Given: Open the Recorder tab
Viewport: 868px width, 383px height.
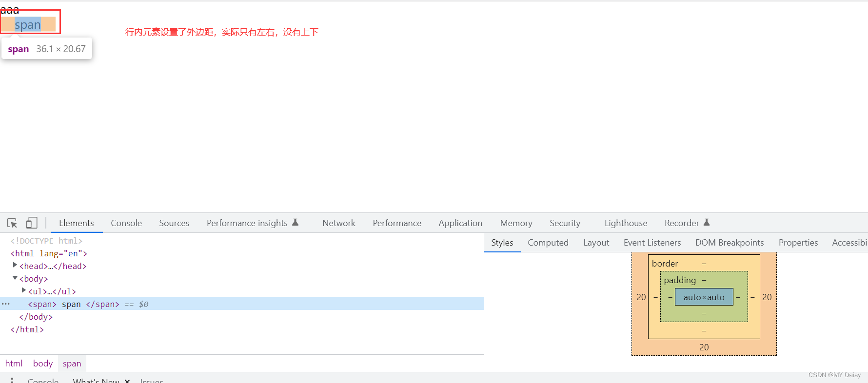Looking at the screenshot, I should [682, 223].
